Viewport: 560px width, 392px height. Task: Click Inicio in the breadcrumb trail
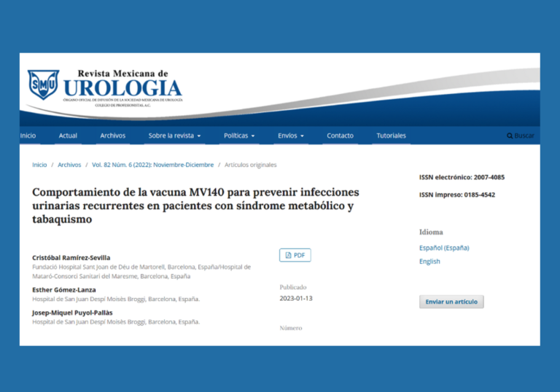pyautogui.click(x=39, y=165)
